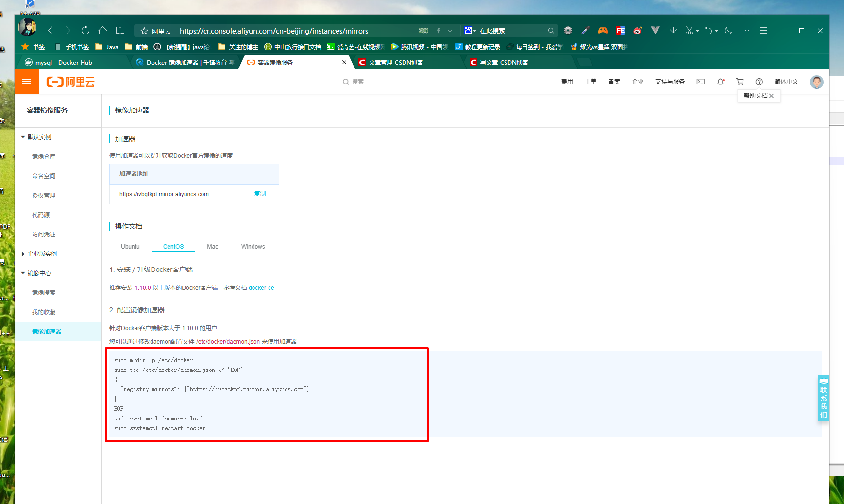Screen dimensions: 844x504
Task: Click the browser forward arrow
Action: (x=68, y=31)
